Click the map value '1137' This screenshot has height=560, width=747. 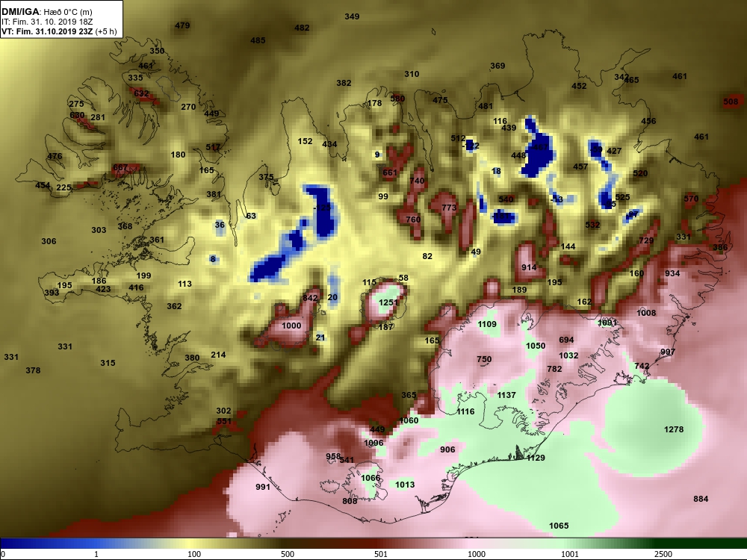coord(506,395)
